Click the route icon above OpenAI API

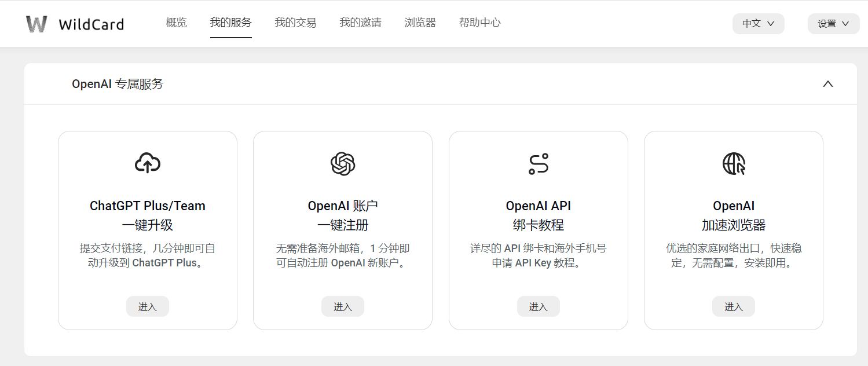point(539,164)
